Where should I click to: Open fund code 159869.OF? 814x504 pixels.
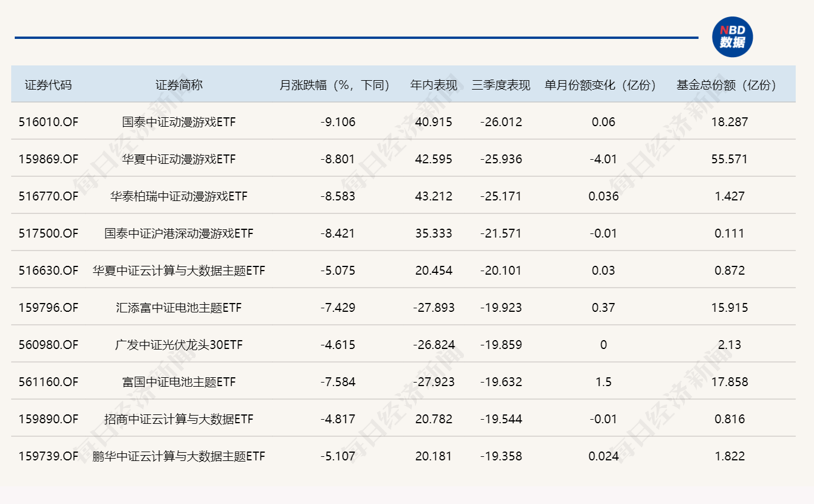point(48,159)
